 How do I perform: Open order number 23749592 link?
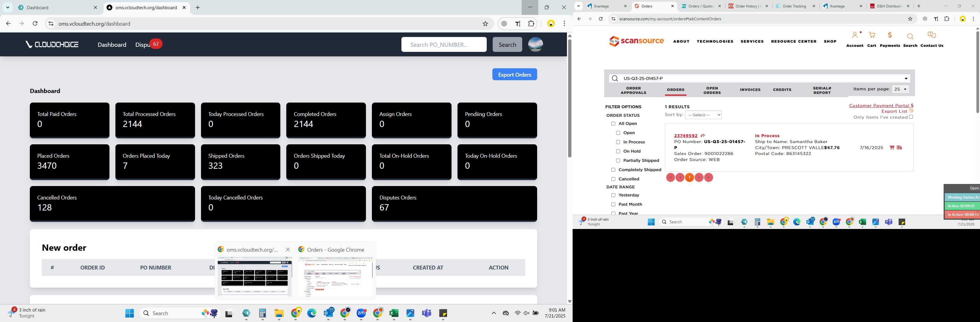point(686,136)
